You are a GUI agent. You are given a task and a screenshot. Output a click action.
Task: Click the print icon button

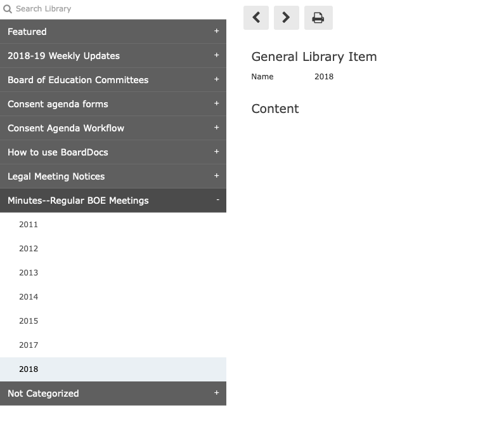[x=318, y=18]
